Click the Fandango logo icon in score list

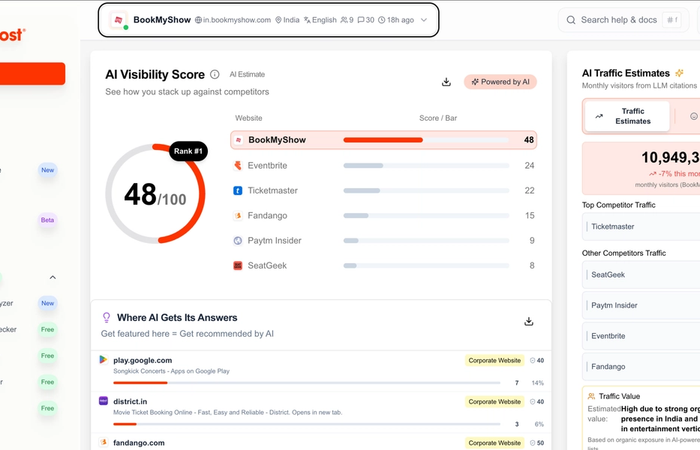238,216
